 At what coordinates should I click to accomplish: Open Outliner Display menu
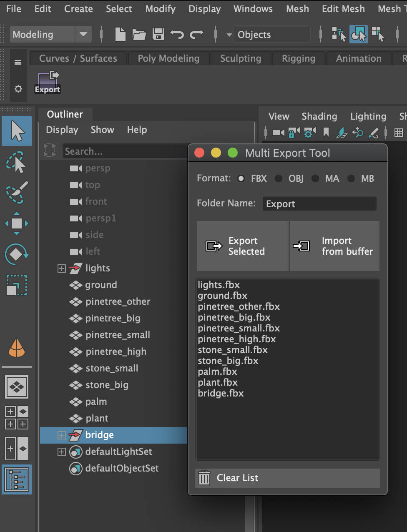pyautogui.click(x=62, y=130)
